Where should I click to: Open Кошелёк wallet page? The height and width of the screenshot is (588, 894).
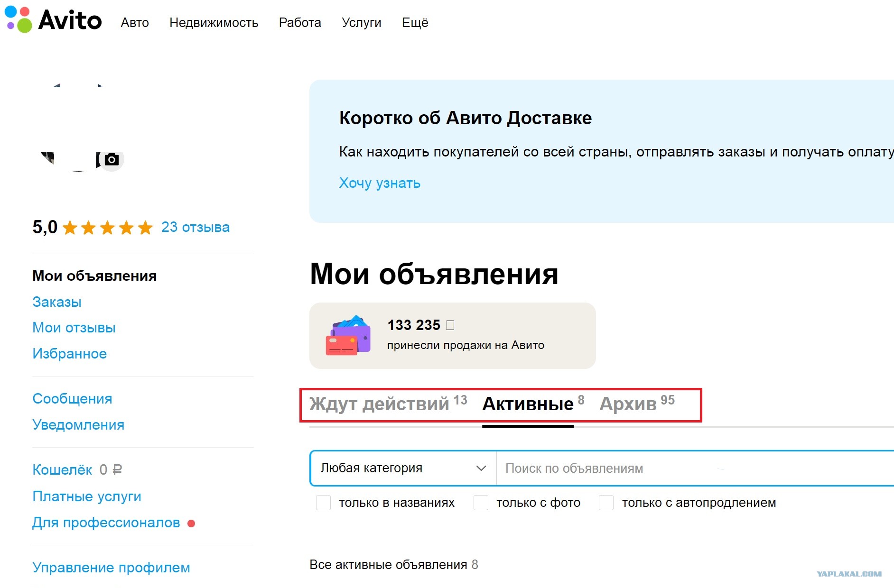point(62,470)
